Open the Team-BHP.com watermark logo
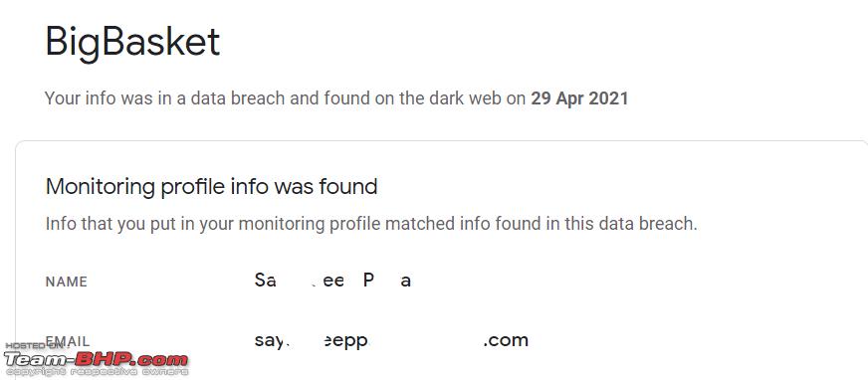Viewport: 868px width, 380px height. tap(96, 359)
